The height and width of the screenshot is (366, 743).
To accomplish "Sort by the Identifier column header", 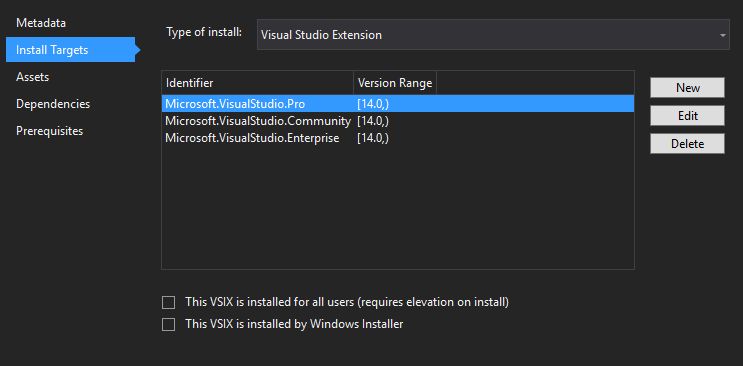I will tap(258, 83).
